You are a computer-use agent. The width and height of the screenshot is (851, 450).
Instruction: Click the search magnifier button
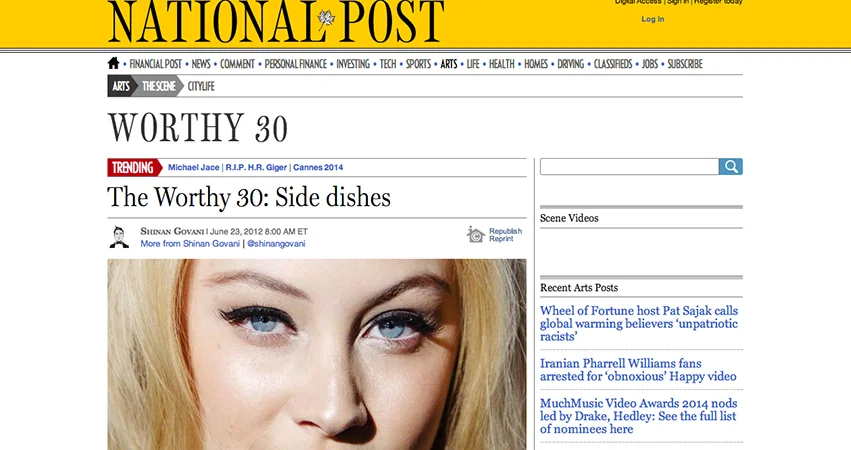(x=731, y=167)
